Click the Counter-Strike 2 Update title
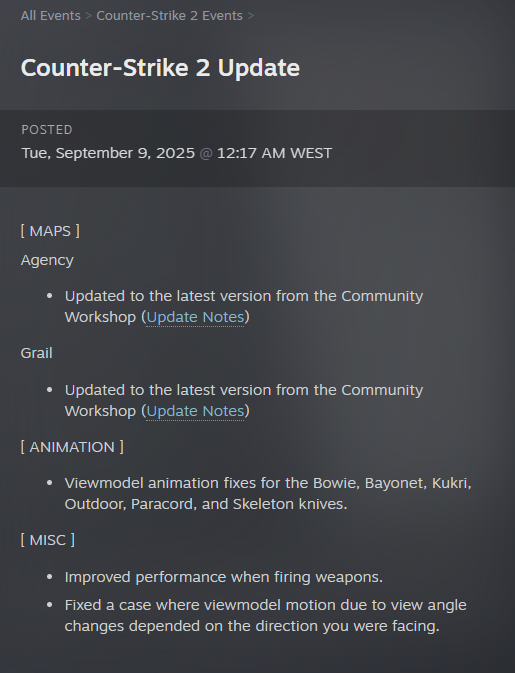The image size is (515, 673). pos(160,68)
